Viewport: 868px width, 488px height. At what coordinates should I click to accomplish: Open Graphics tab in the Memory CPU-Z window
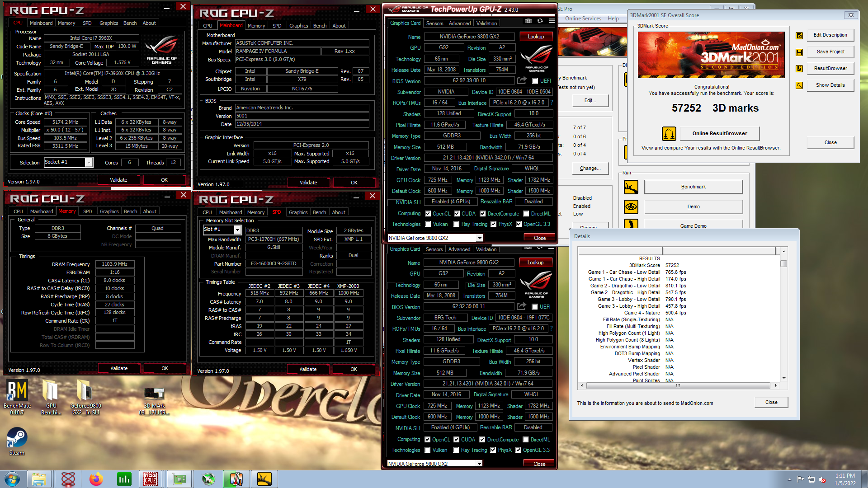109,211
